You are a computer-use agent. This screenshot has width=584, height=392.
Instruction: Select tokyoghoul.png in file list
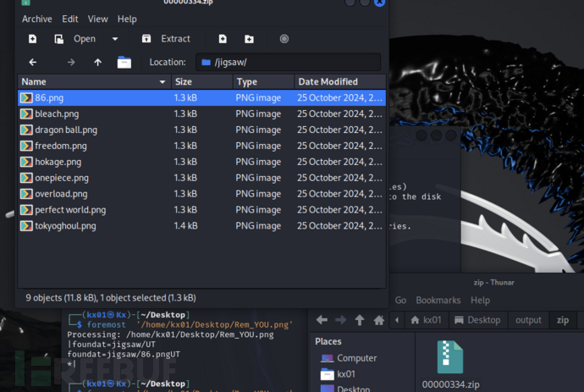tap(65, 226)
